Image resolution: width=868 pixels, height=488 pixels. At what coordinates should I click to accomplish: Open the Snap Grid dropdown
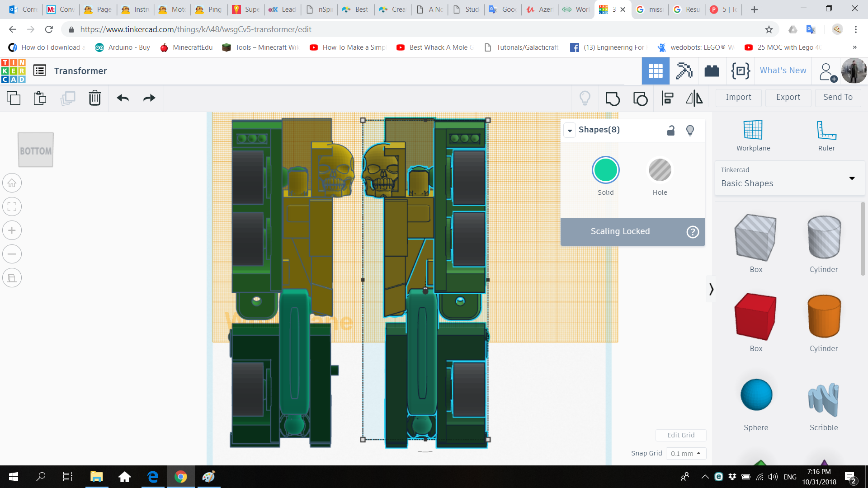click(x=685, y=453)
